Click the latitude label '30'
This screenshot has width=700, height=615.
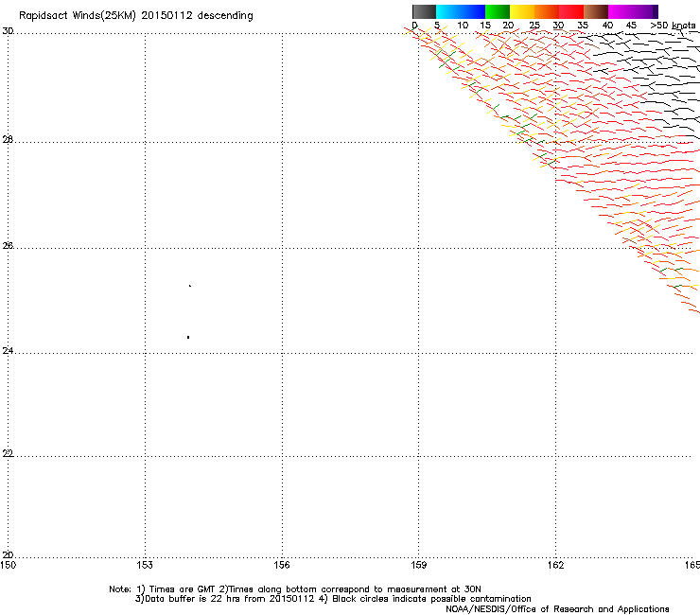coord(8,31)
